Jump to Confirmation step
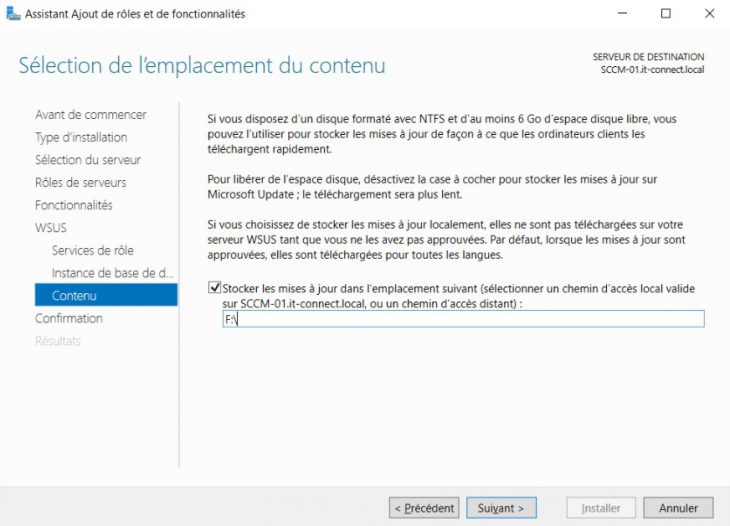 point(69,318)
